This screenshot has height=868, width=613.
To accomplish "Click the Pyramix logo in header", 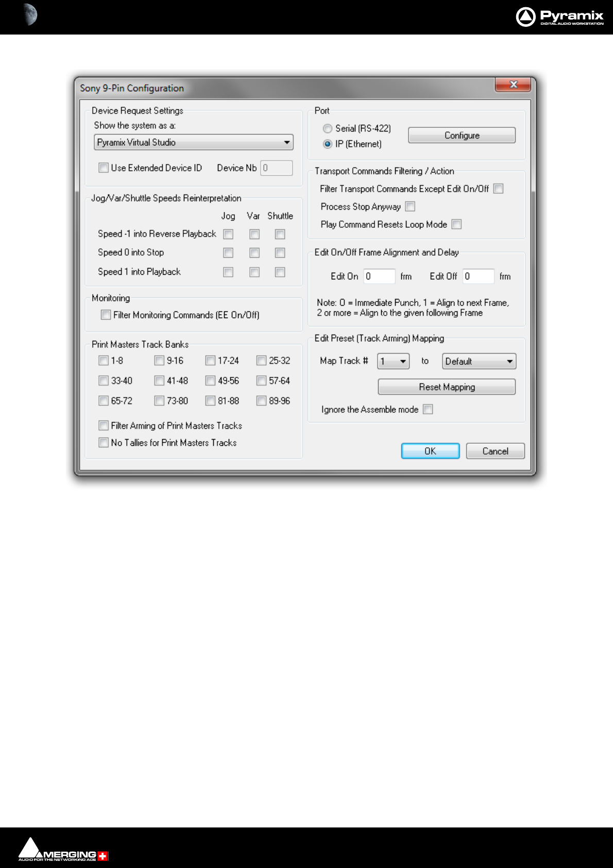I will [x=559, y=17].
